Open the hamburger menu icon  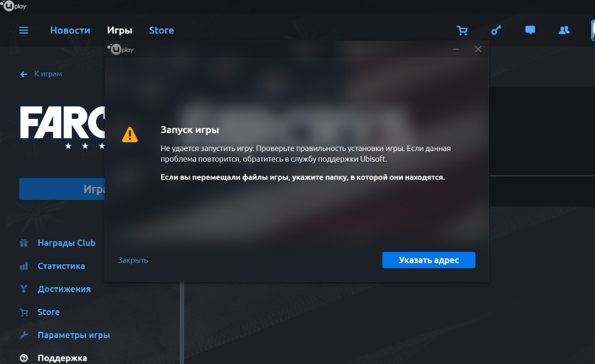tap(24, 30)
